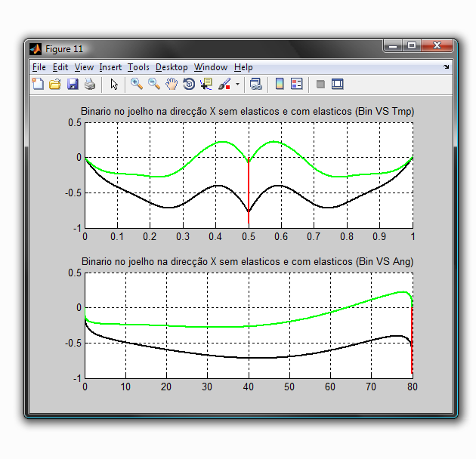This screenshot has width=476, height=459.
Task: Select the Zoom In magnifier tool
Action: (137, 84)
